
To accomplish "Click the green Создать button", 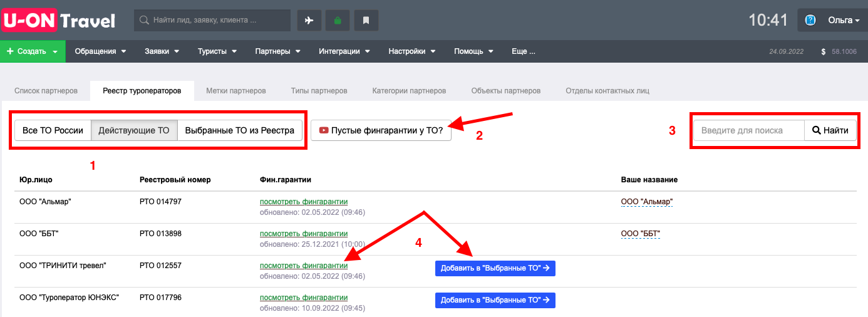I will 33,51.
